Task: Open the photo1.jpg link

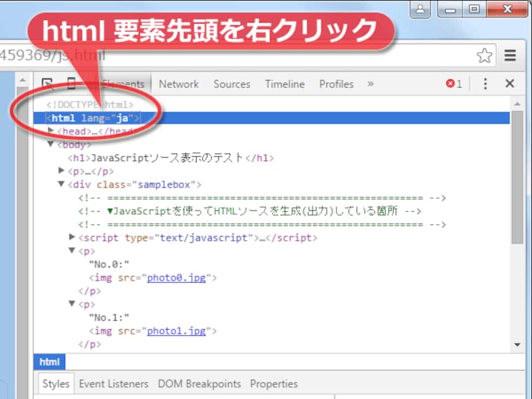Action: click(176, 331)
